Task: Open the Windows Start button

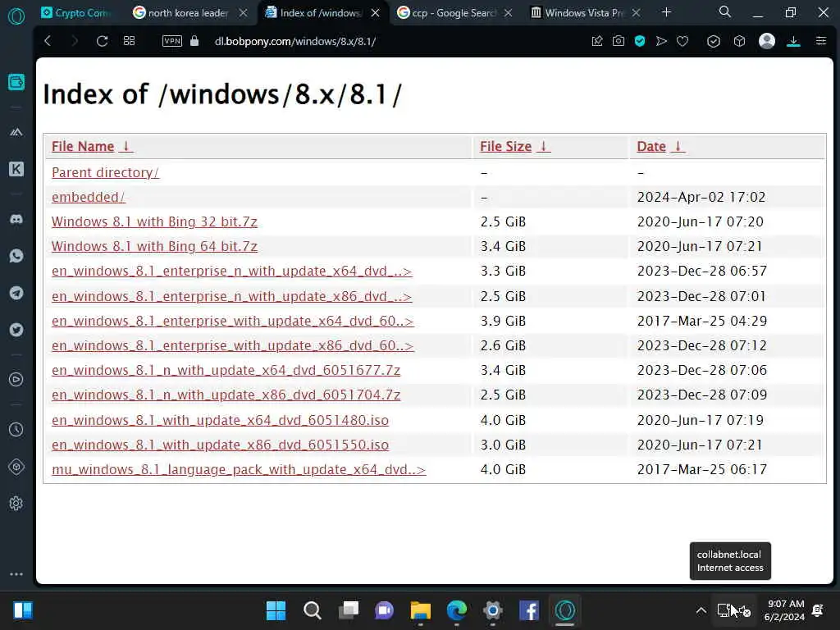Action: 276,610
